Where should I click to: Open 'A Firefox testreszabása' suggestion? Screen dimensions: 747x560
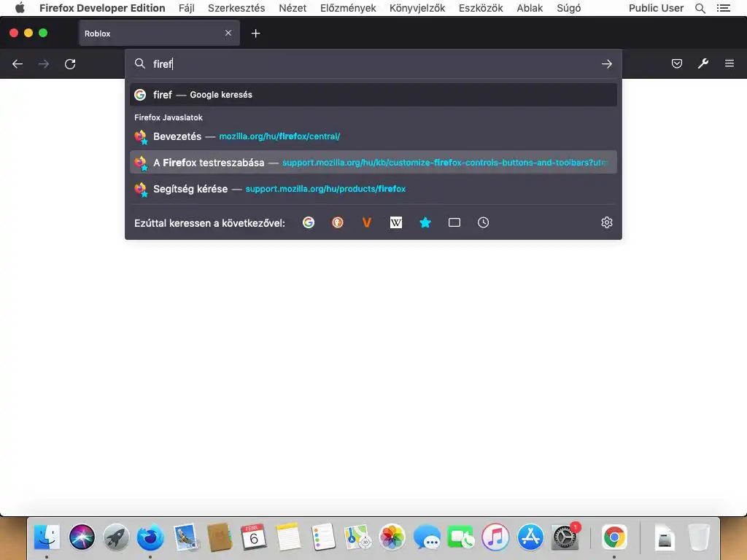point(373,163)
